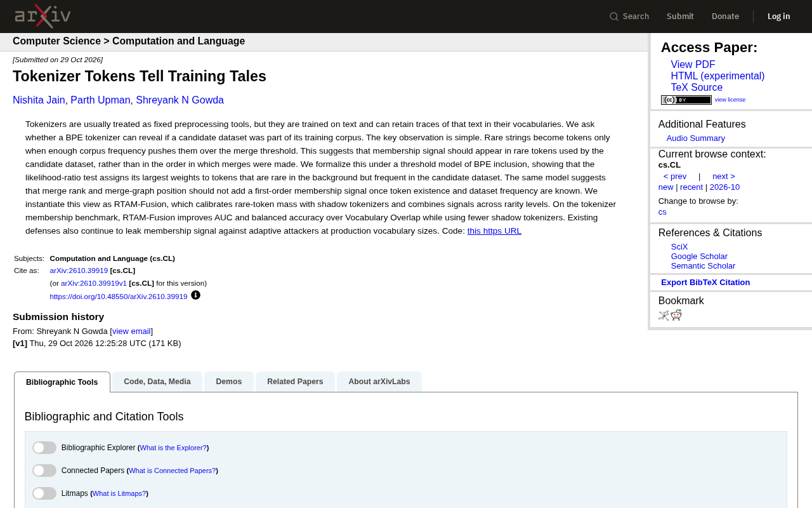
Task: Turn on the Connected Papers toggle
Action: tap(44, 471)
